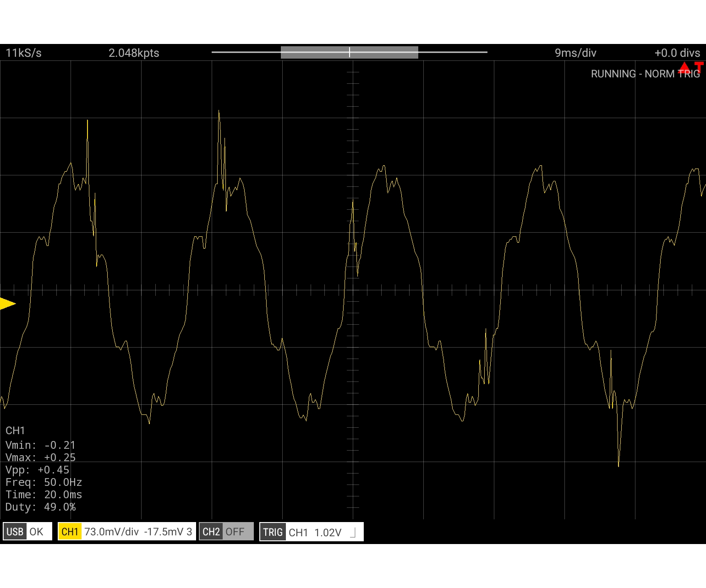
Task: Click the yellow channel offset arrow on left edge
Action: (6, 303)
